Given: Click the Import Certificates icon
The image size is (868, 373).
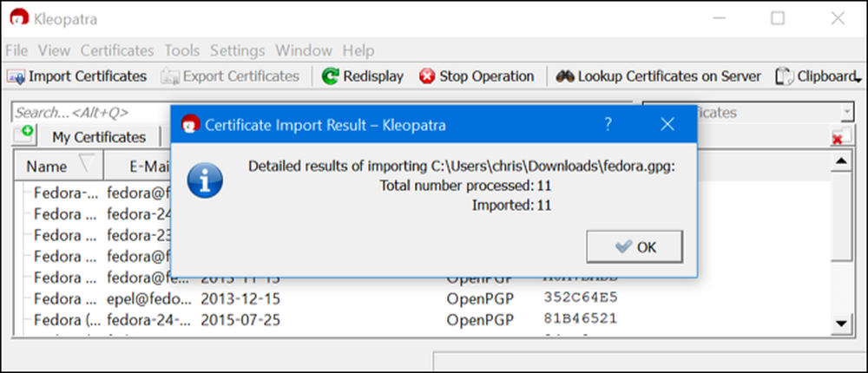Looking at the screenshot, I should pyautogui.click(x=16, y=76).
